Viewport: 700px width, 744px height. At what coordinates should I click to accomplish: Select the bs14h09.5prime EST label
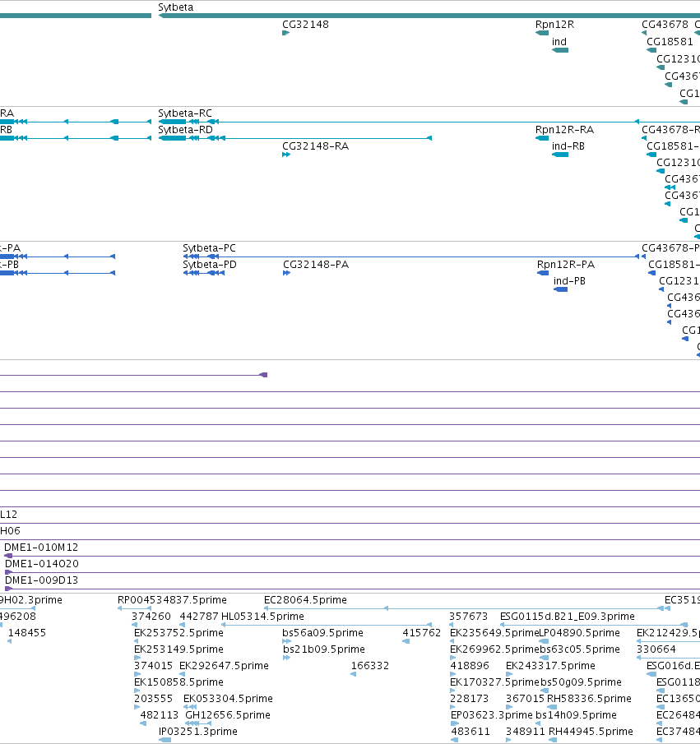pos(576,715)
